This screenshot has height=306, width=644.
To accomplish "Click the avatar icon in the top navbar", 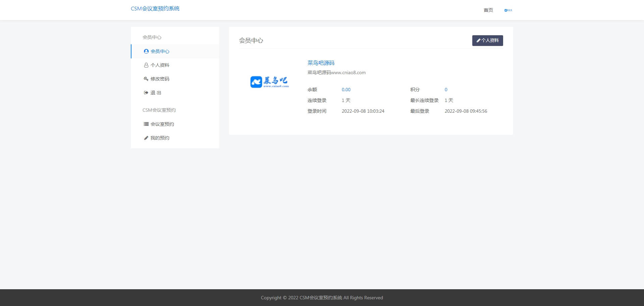I will (505, 10).
